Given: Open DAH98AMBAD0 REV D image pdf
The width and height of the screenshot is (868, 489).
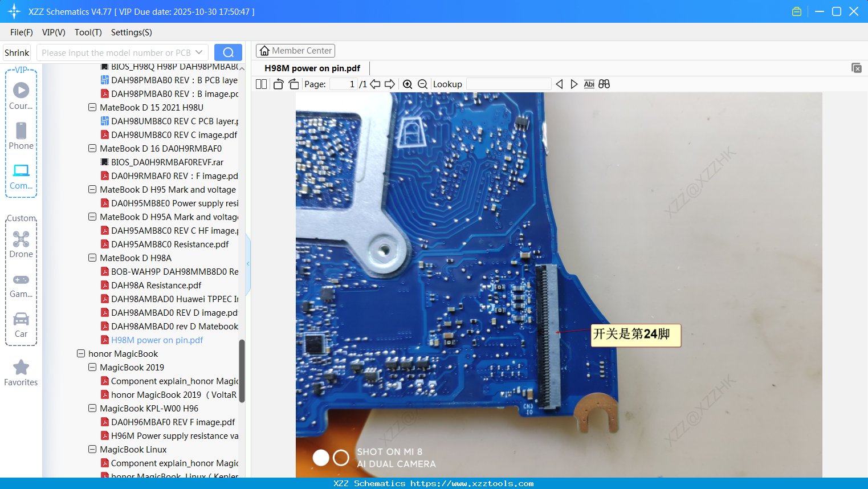Looking at the screenshot, I should click(169, 312).
